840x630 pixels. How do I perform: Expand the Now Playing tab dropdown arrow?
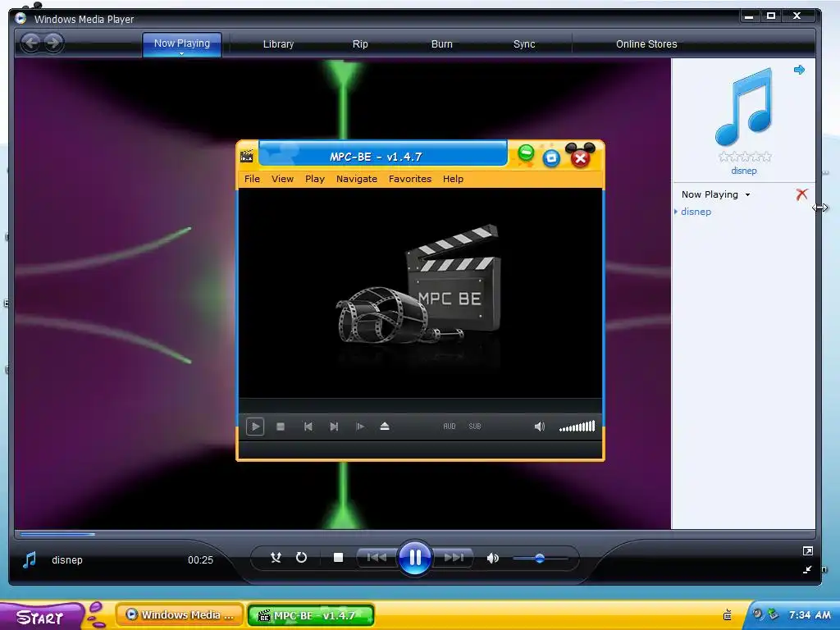coord(181,53)
